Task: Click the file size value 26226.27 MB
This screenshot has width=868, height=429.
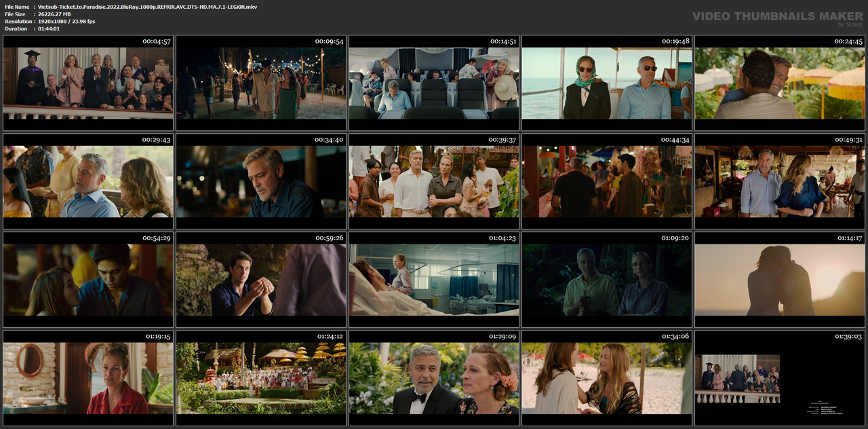Action: [x=54, y=14]
